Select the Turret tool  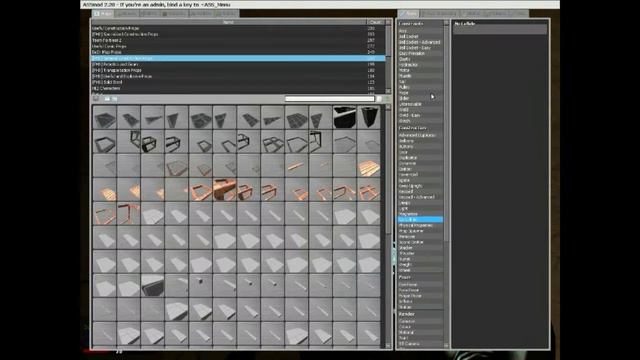pyautogui.click(x=420, y=259)
